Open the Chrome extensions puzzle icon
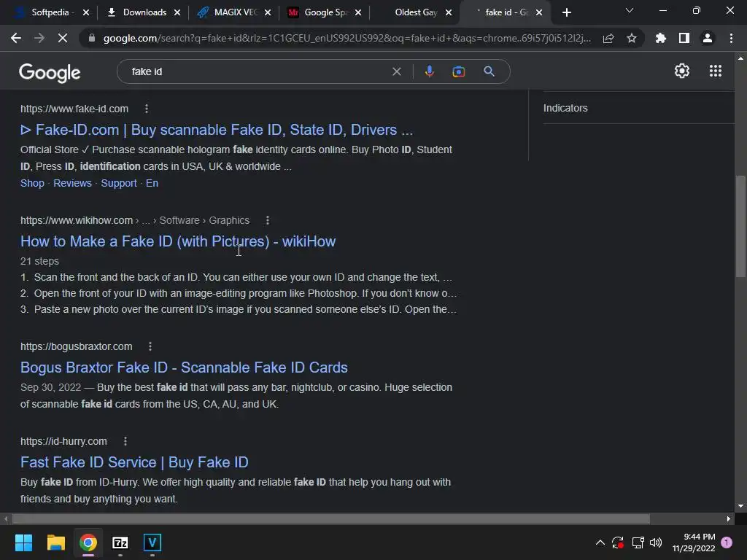 [661, 38]
